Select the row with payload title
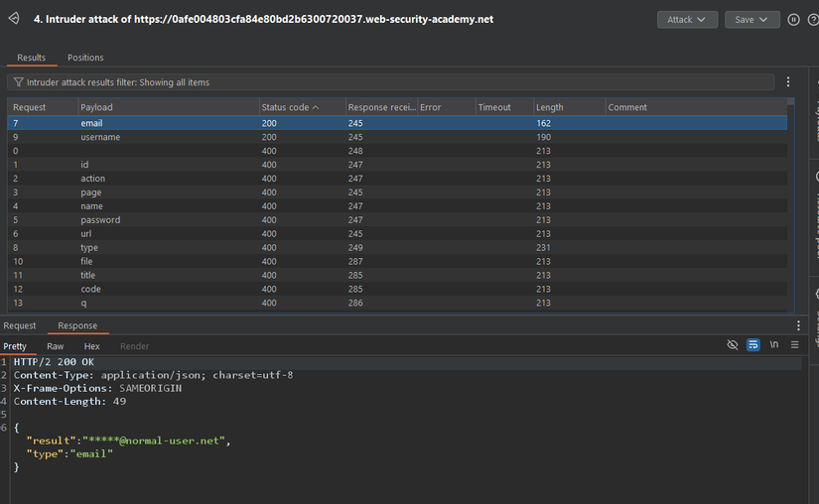Screen dimensions: 819x504 (x=397, y=275)
